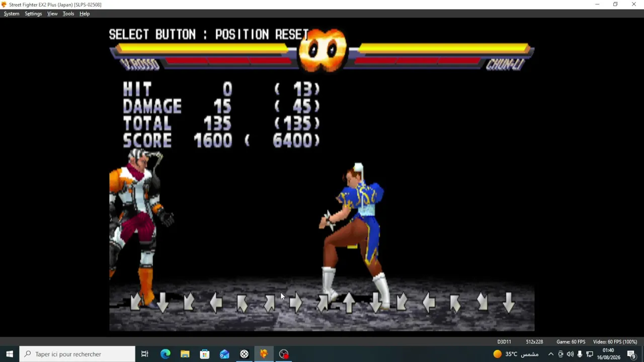Close the DuckStation window
Image resolution: width=644 pixels, height=362 pixels.
pyautogui.click(x=634, y=5)
